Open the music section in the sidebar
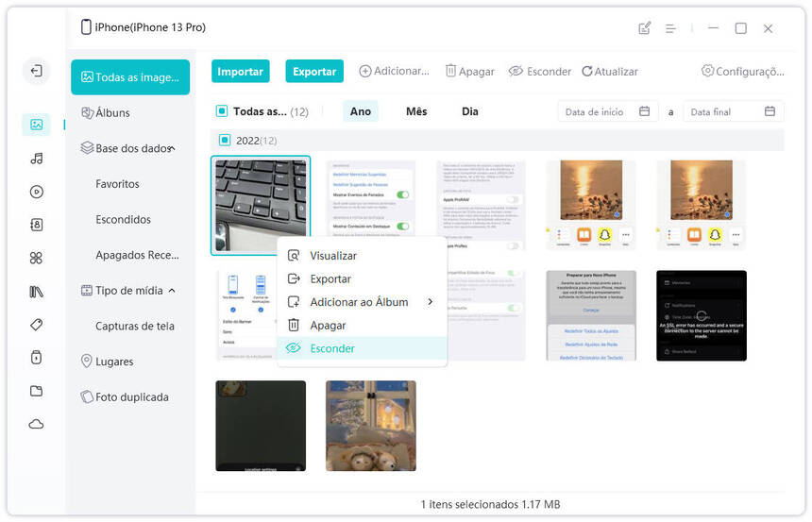 point(36,158)
